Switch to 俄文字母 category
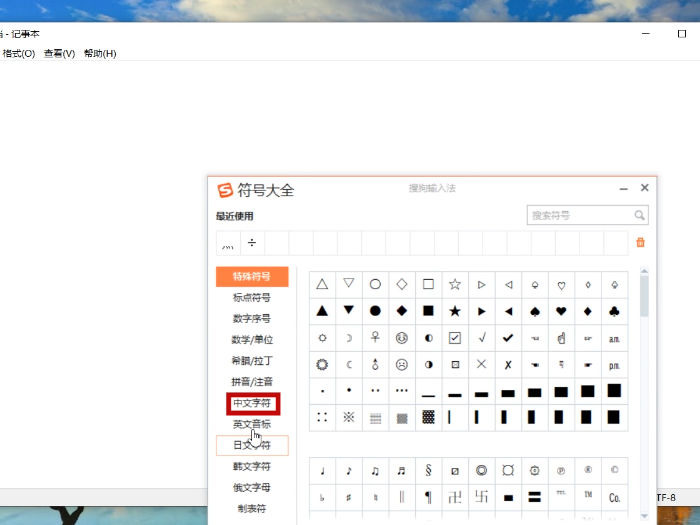The image size is (700, 525). click(252, 488)
